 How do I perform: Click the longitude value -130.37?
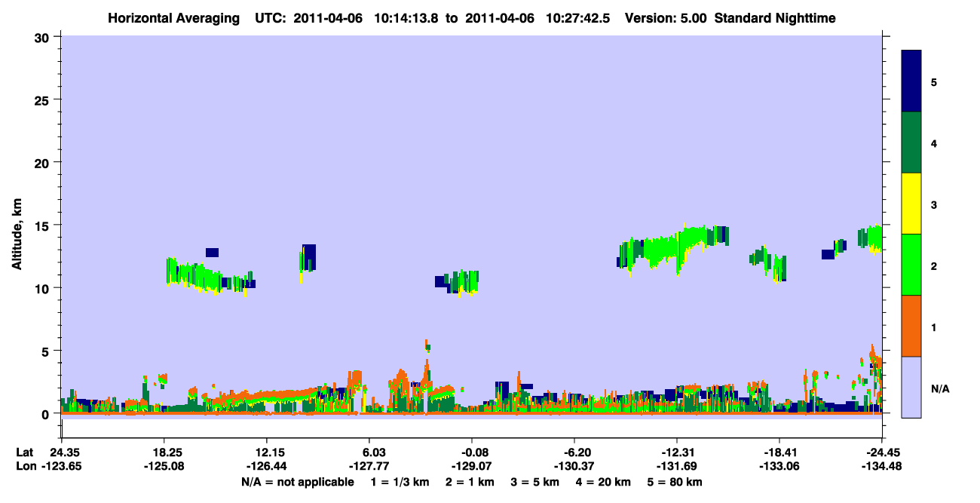[574, 466]
